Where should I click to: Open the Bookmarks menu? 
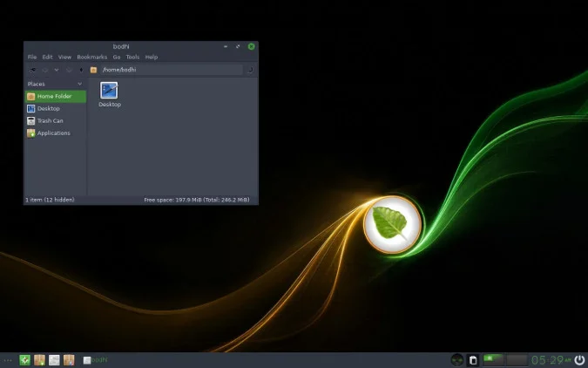click(91, 57)
